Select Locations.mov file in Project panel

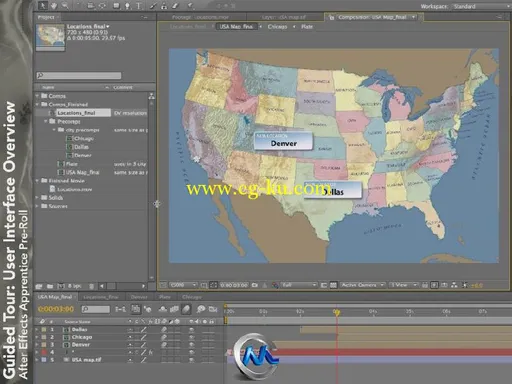(x=75, y=189)
